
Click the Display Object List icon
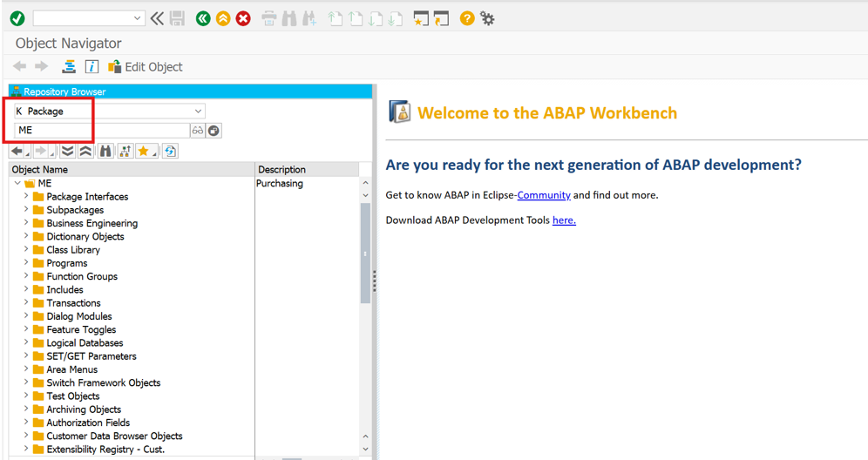(x=69, y=67)
